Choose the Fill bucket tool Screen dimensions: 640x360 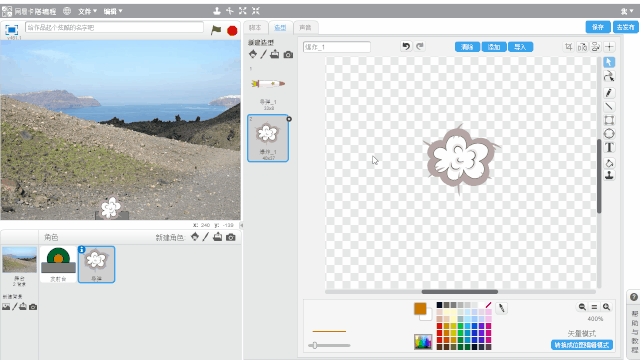[609, 163]
